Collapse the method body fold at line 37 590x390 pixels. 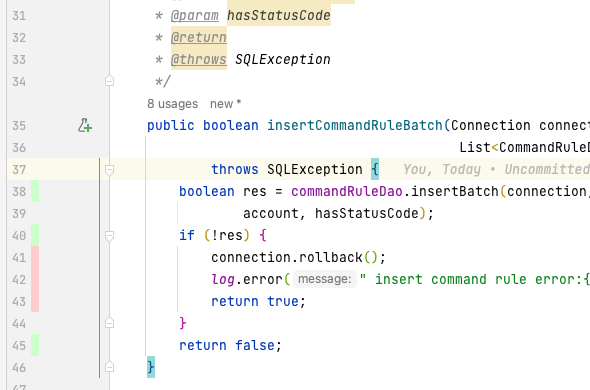109,170
